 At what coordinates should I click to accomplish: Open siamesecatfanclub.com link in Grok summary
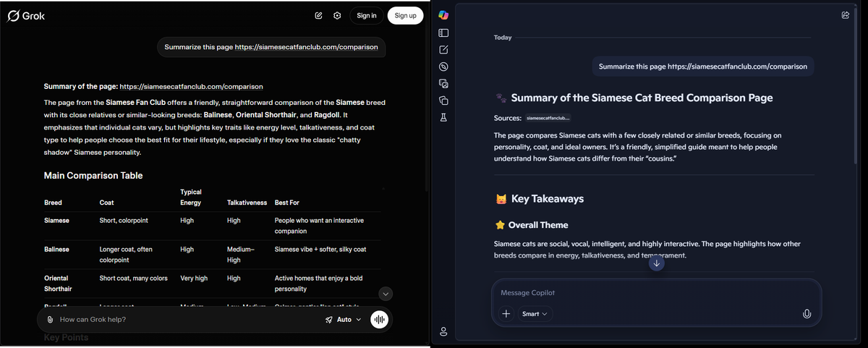tap(191, 86)
